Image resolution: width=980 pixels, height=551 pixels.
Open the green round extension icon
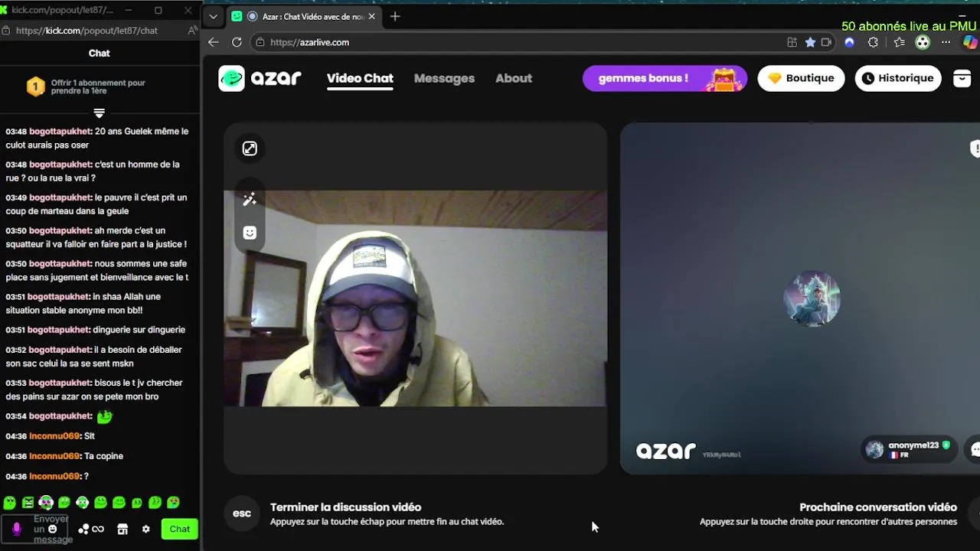[x=923, y=42]
